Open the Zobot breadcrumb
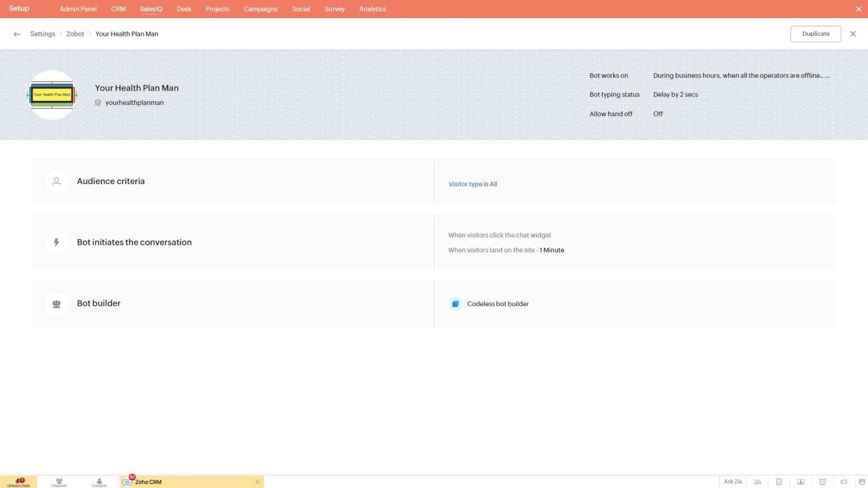 [75, 34]
